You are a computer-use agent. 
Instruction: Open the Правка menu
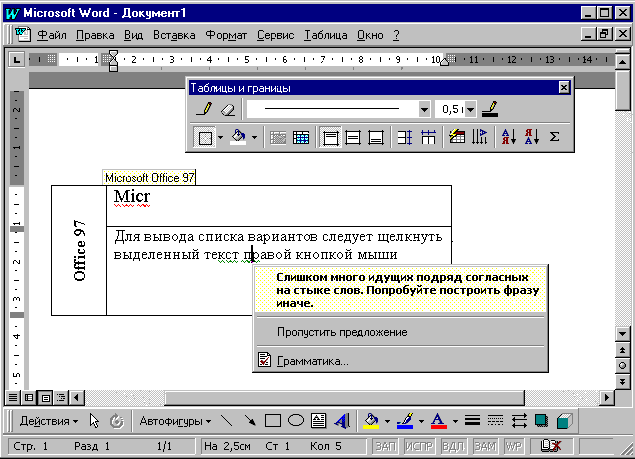pos(95,35)
